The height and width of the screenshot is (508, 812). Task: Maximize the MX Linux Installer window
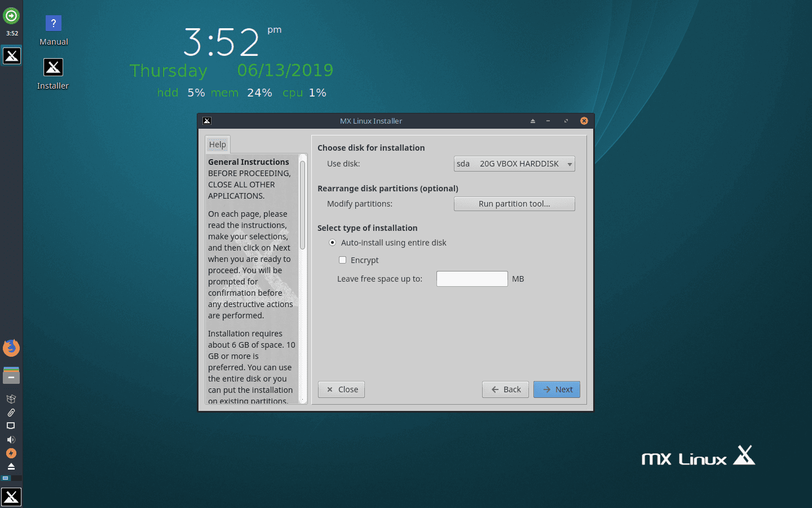(566, 121)
